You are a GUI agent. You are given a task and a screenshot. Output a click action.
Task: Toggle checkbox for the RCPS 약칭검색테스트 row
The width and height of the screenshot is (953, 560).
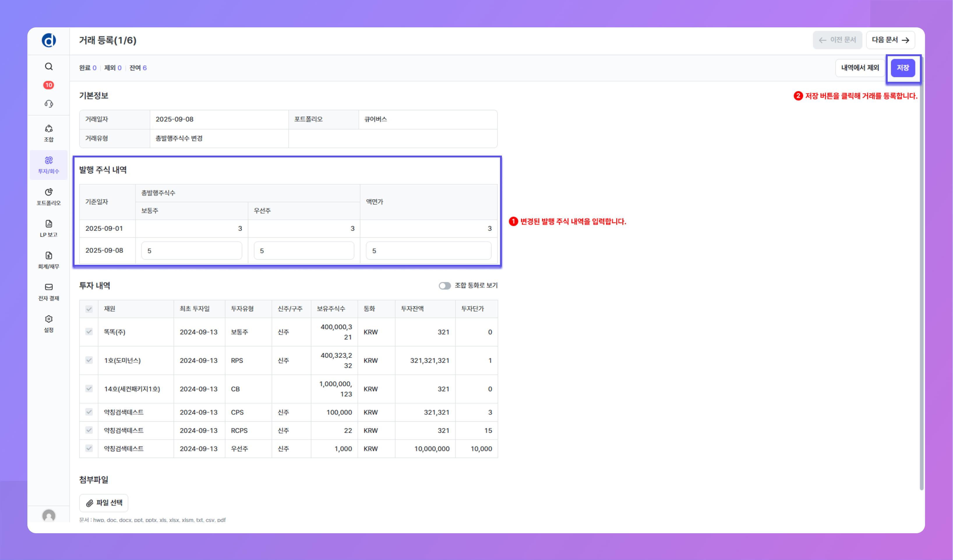tap(89, 430)
